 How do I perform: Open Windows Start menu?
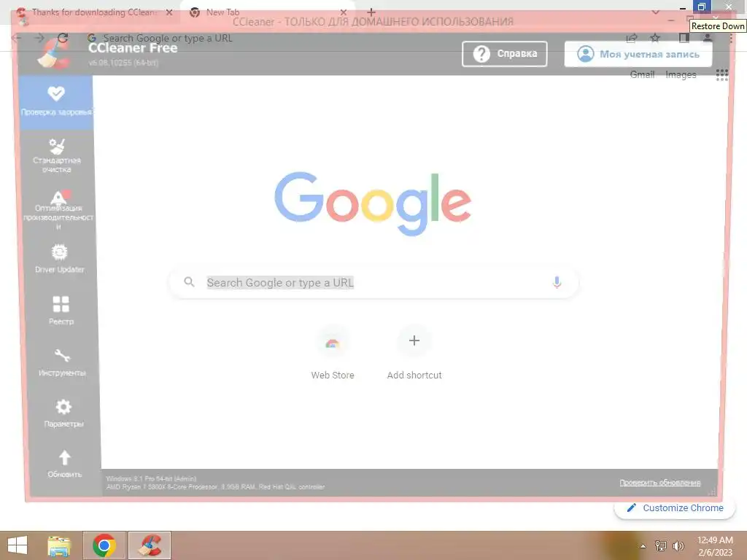coord(18,545)
